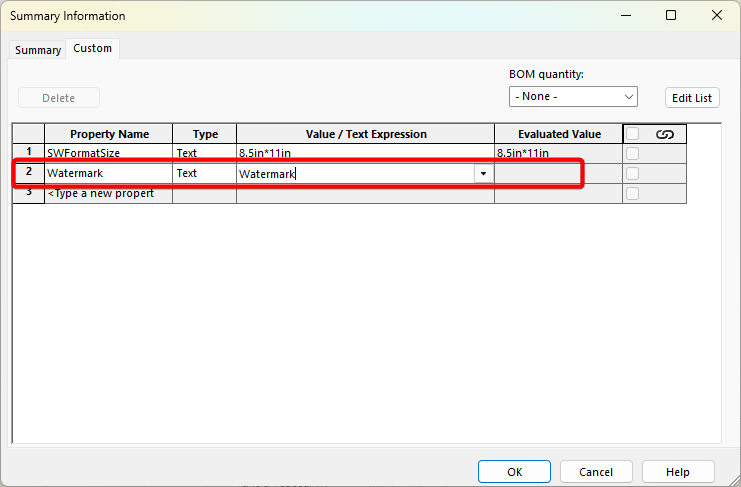Select the SWFormatSize property name cell
The width and height of the screenshot is (741, 487).
pyautogui.click(x=109, y=153)
